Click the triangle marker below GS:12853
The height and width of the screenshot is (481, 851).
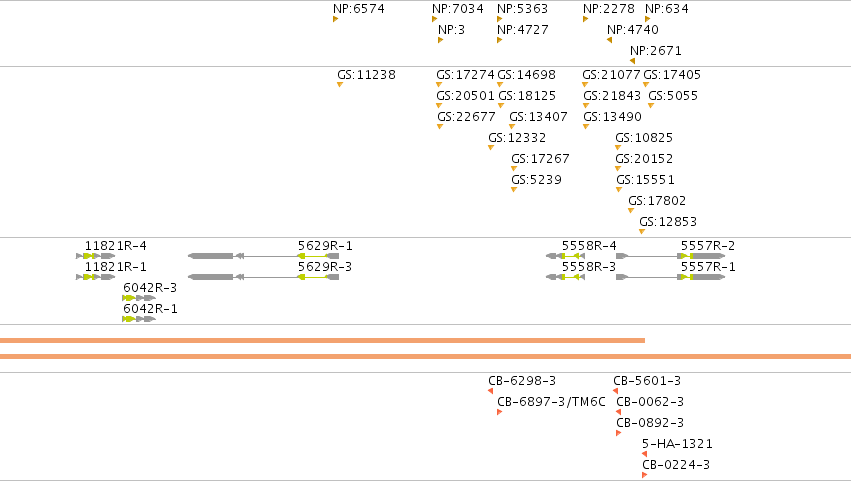(642, 232)
